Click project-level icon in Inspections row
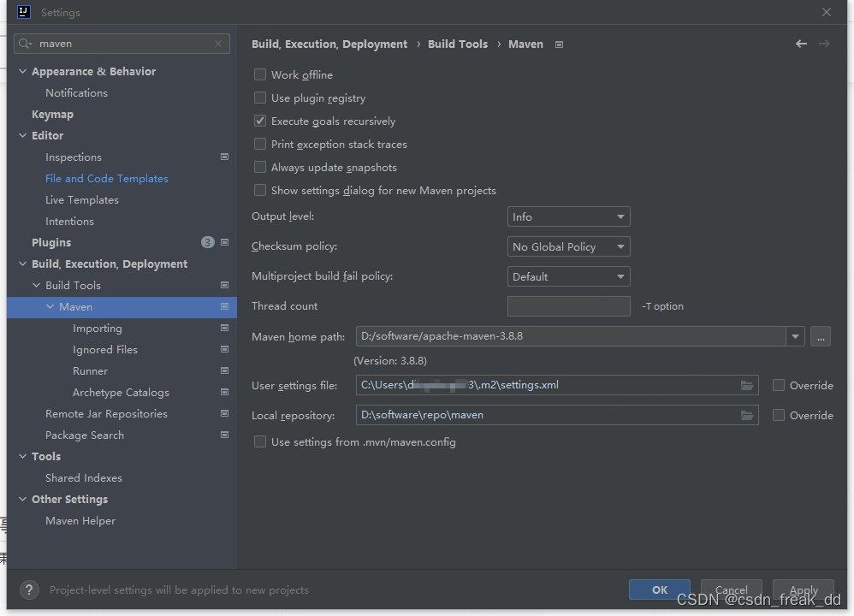This screenshot has width=854, height=616. tap(224, 157)
